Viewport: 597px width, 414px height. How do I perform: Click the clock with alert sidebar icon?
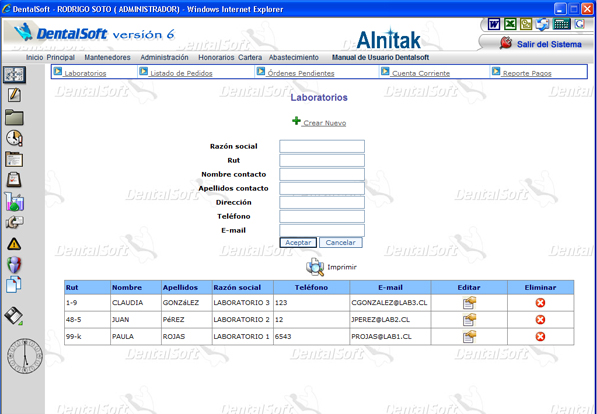14,138
